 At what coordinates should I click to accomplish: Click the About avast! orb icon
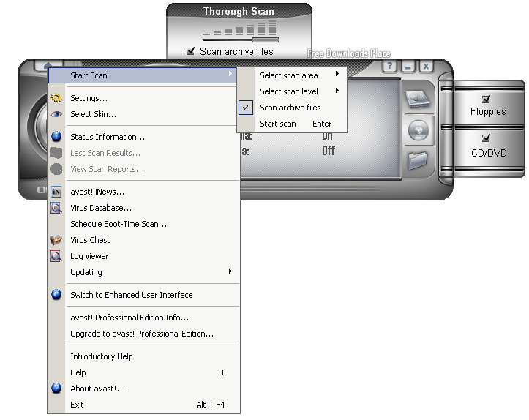(x=56, y=389)
